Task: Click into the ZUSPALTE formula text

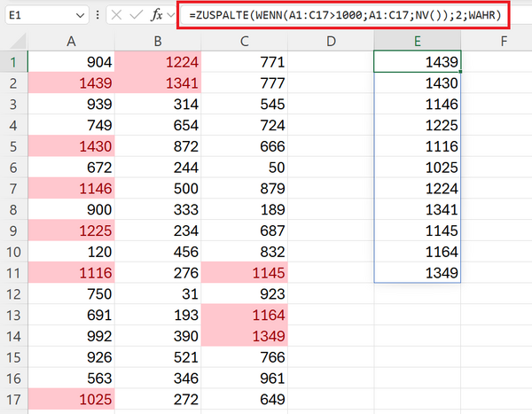Action: (344, 15)
